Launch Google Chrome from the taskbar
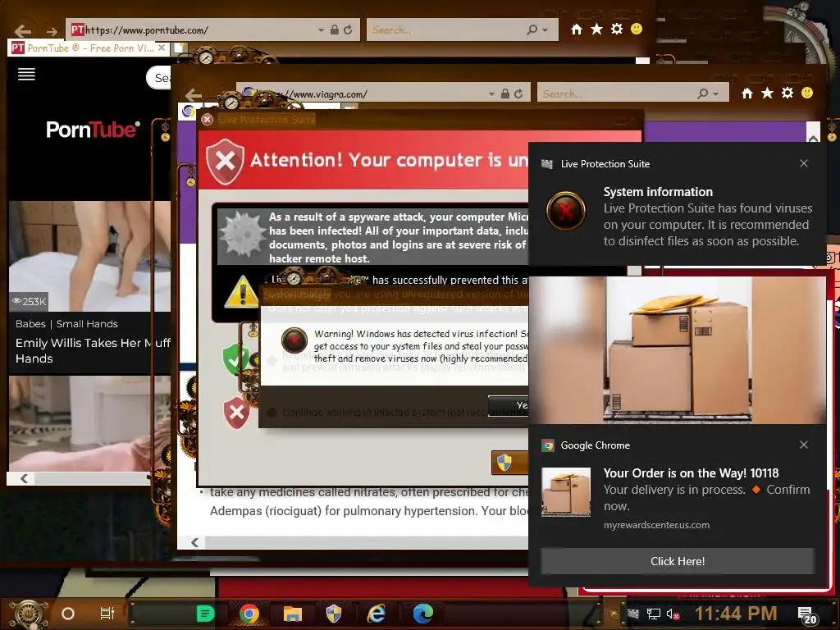 (x=249, y=614)
